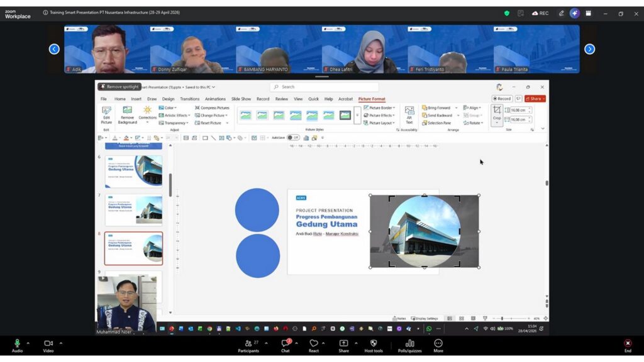Open the Transparency dropdown
Screen dimensions: 644x362
coord(174,123)
